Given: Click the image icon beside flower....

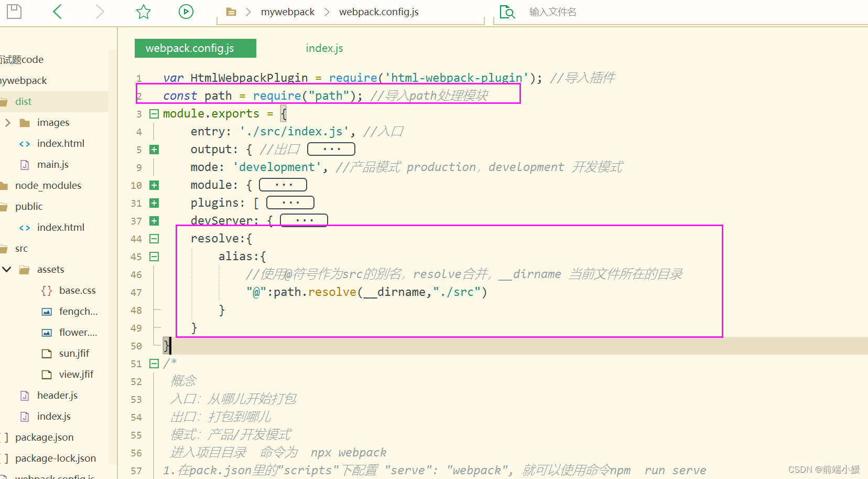Looking at the screenshot, I should (47, 333).
